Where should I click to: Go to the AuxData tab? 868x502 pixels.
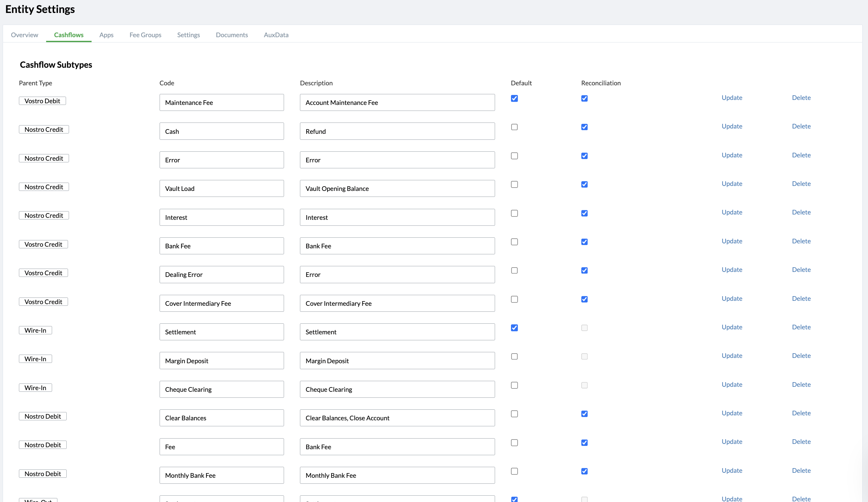tap(276, 35)
